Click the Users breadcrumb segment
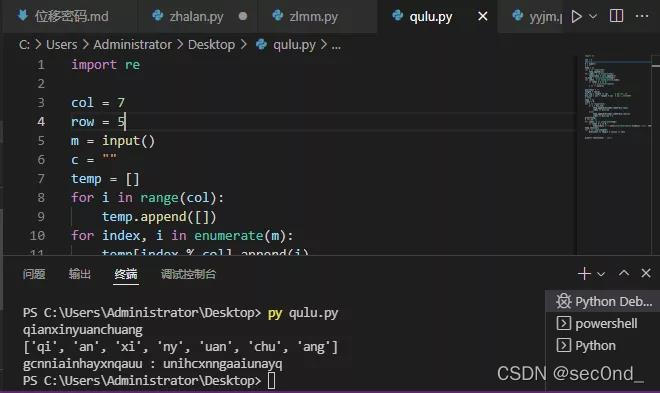Image resolution: width=660 pixels, height=393 pixels. (61, 45)
